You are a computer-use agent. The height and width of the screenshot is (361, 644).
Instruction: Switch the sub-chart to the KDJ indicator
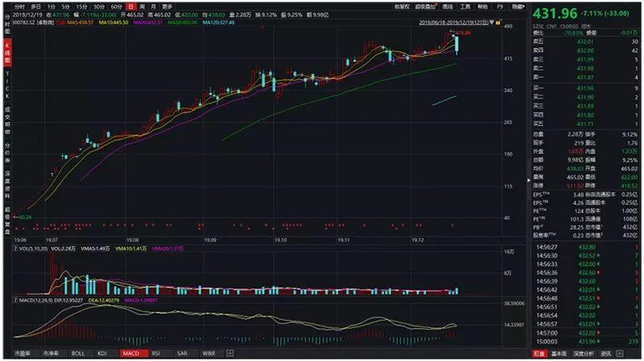[x=102, y=353]
